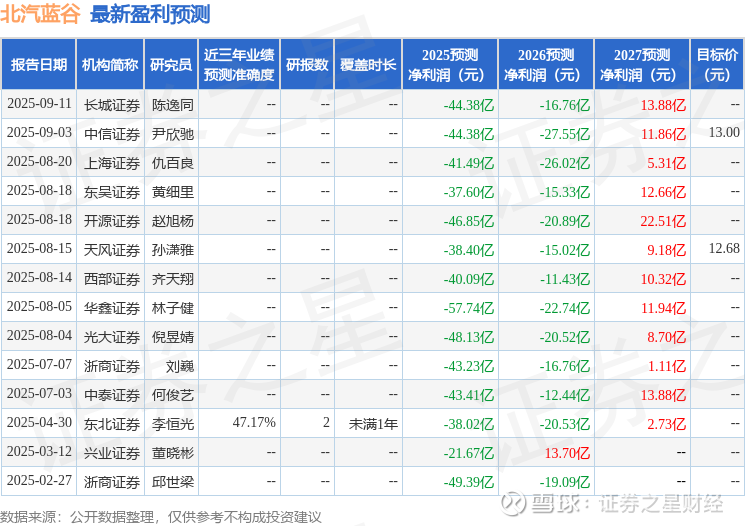The height and width of the screenshot is (526, 745).
Task: Click 天风证券 institution cell
Action: [112, 250]
